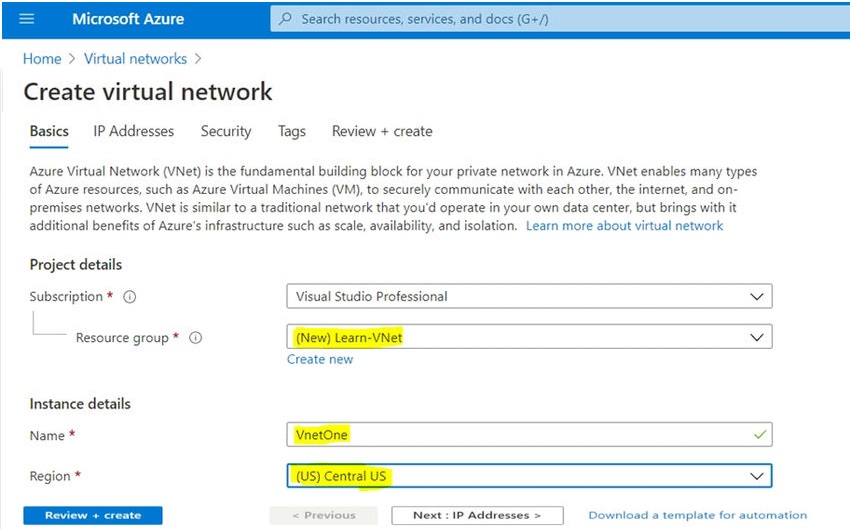Navigate to Virtual networks breadcrumb
Image resolution: width=850 pixels, height=529 pixels.
pos(135,59)
